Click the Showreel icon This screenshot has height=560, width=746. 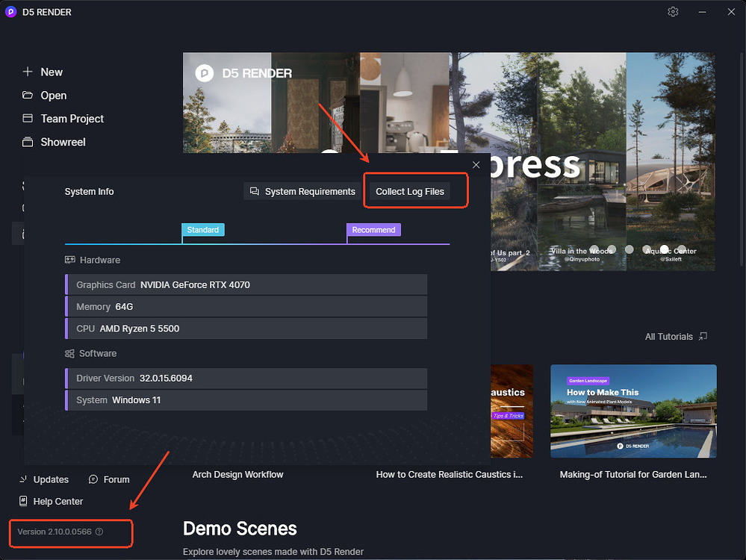(28, 142)
